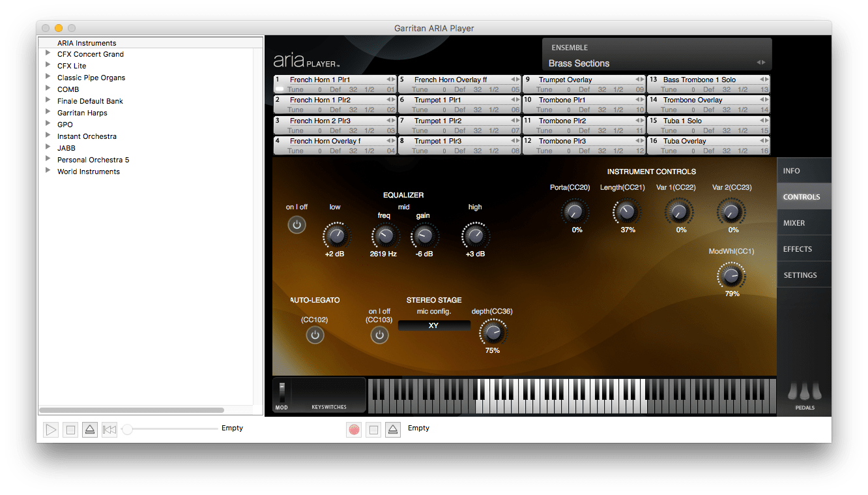Select slot 8 Trumpet 1 Plr3

pos(459,145)
